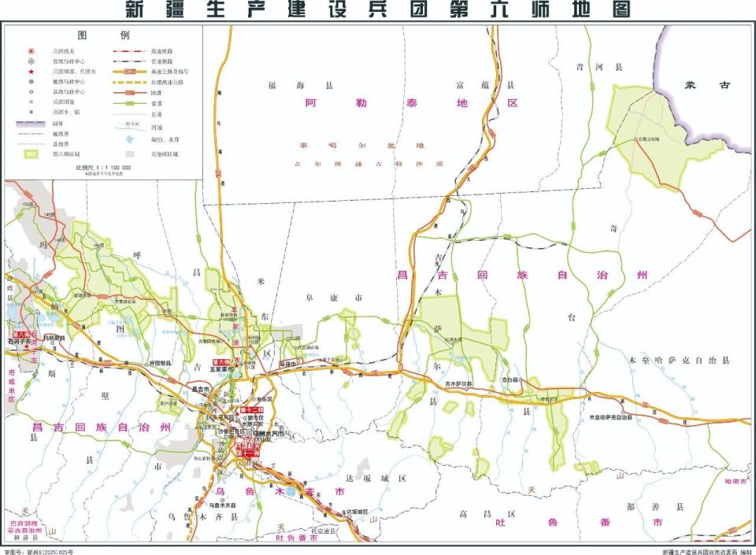Screen dimensions: 756x555
Task: Click the 审图号 approval number text
Action: pyautogui.click(x=39, y=552)
